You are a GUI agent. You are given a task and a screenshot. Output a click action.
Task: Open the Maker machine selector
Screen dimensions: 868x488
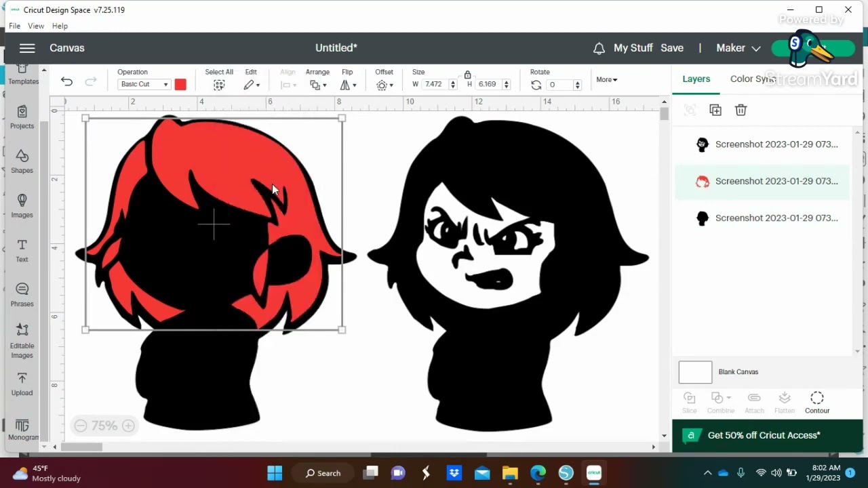pos(738,48)
